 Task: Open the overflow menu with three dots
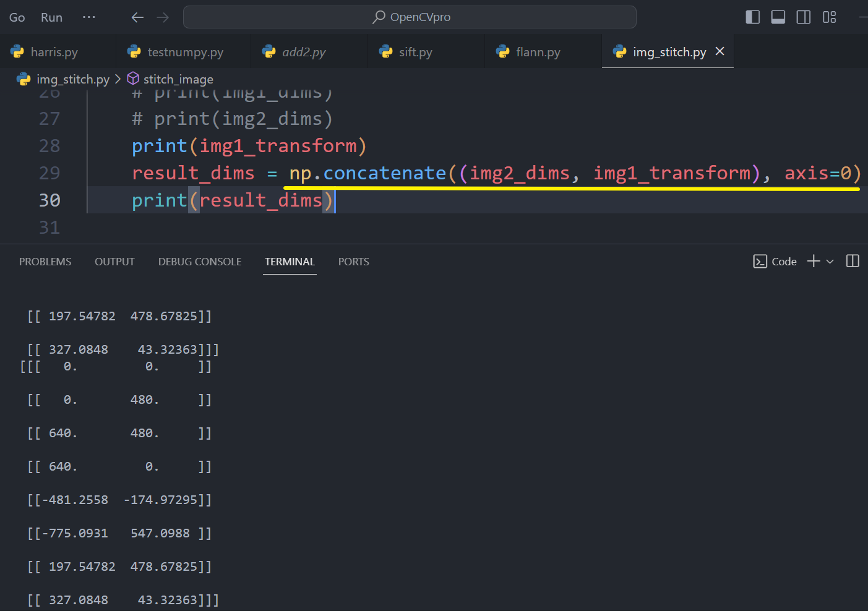point(89,17)
